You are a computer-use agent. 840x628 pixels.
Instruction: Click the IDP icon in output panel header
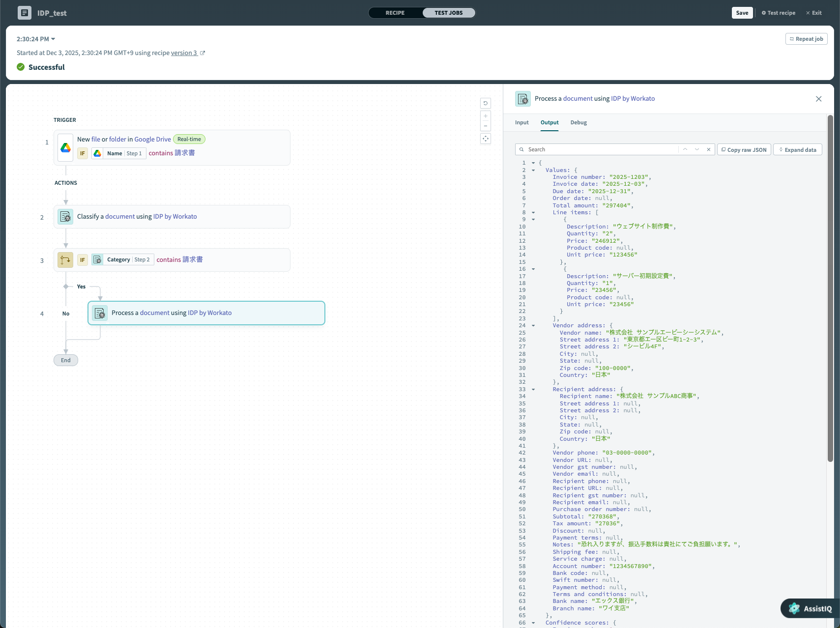point(523,99)
